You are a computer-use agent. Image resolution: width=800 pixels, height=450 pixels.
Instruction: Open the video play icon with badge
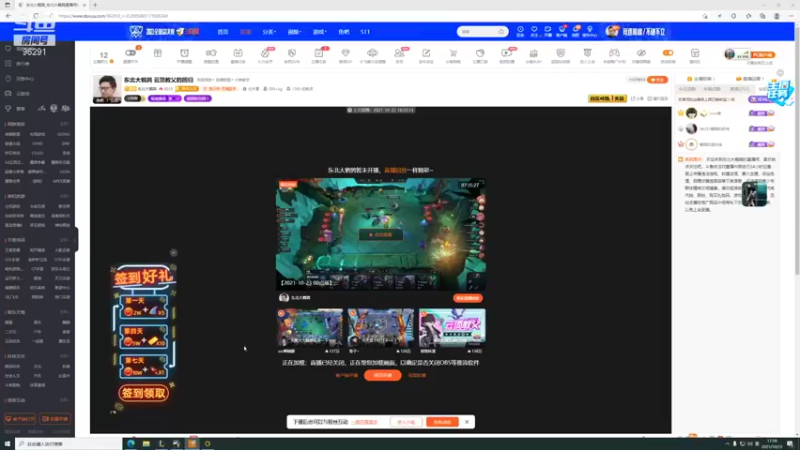pyautogui.click(x=507, y=54)
